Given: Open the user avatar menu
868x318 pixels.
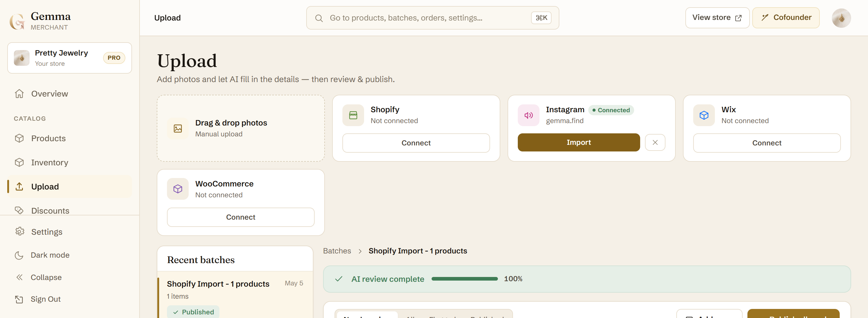Looking at the screenshot, I should (x=841, y=18).
